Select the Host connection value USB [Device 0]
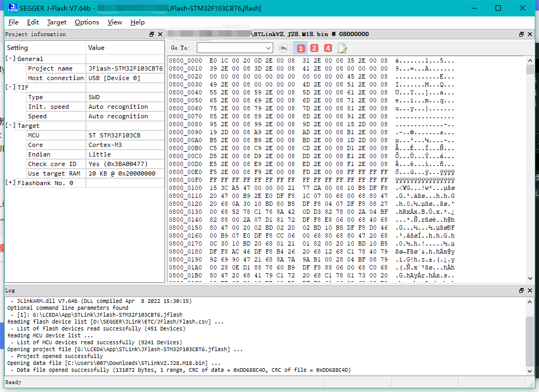The height and width of the screenshot is (392, 539). (x=115, y=78)
